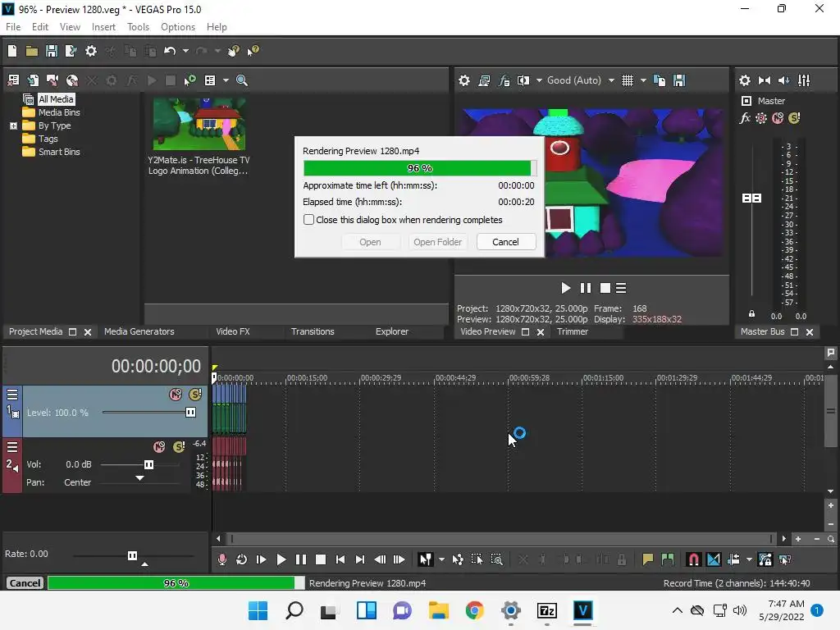
Task: Click Search media magnifier icon
Action: [242, 80]
